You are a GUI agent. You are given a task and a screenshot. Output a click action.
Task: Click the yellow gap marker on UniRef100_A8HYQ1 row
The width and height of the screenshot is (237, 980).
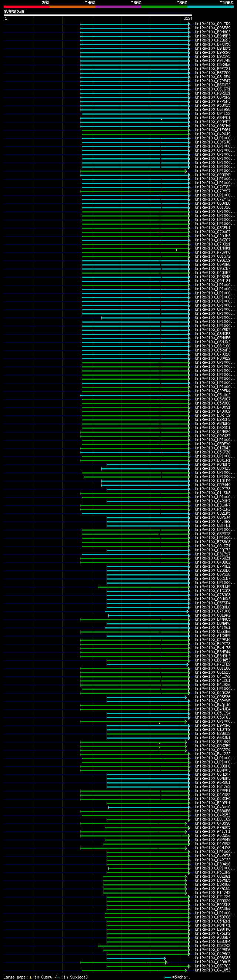pos(161,119)
